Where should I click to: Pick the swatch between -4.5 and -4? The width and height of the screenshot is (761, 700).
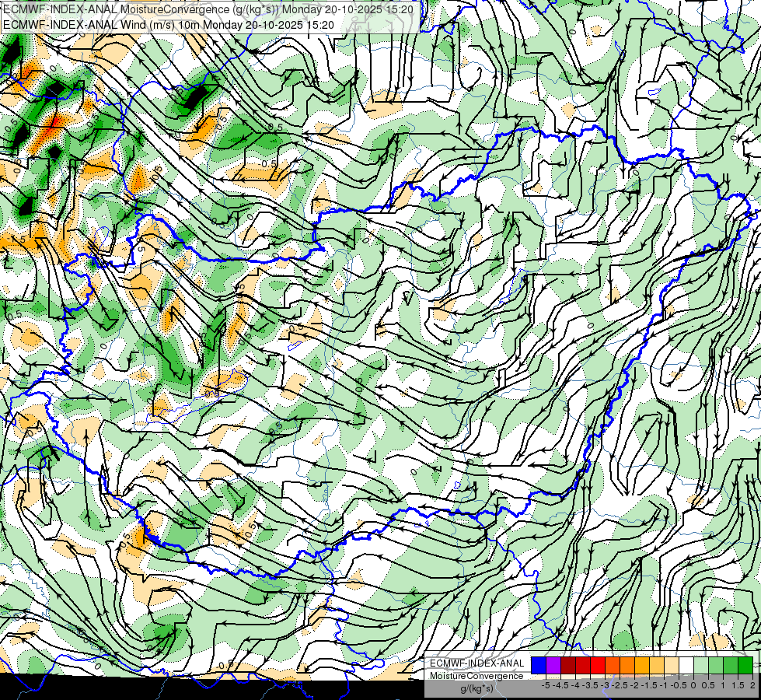(568, 666)
